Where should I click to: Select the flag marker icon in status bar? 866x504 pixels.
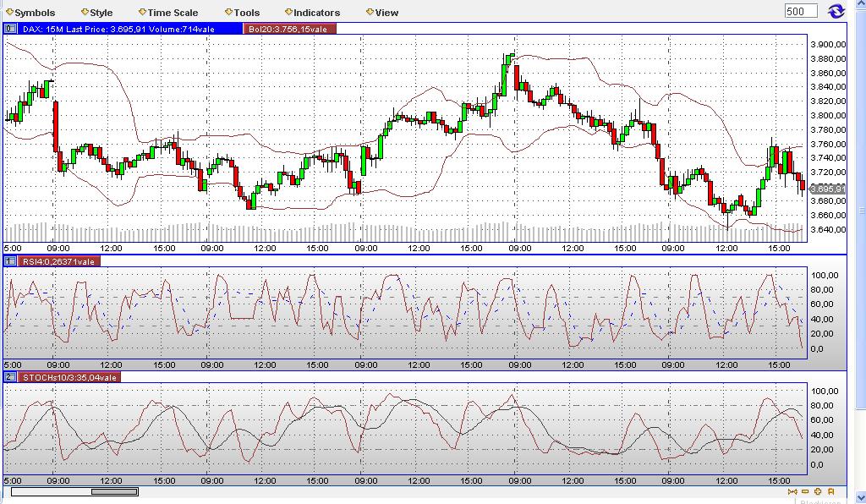(x=830, y=491)
